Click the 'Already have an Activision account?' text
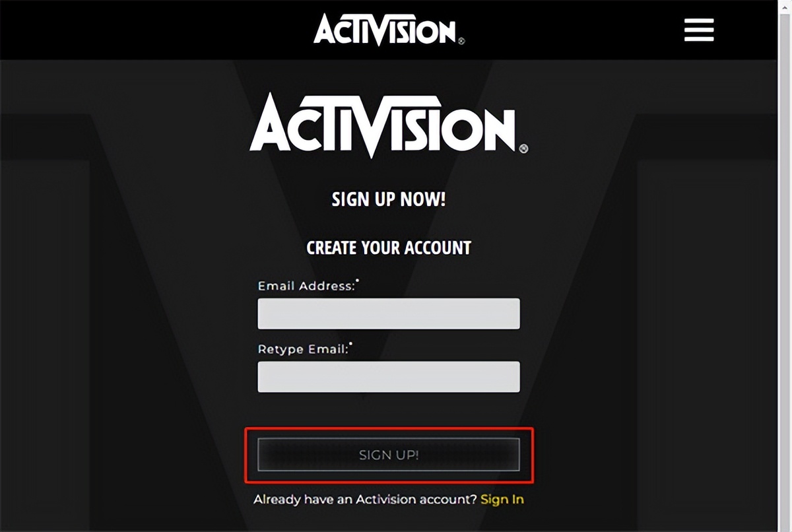This screenshot has height=532, width=792. click(x=365, y=499)
